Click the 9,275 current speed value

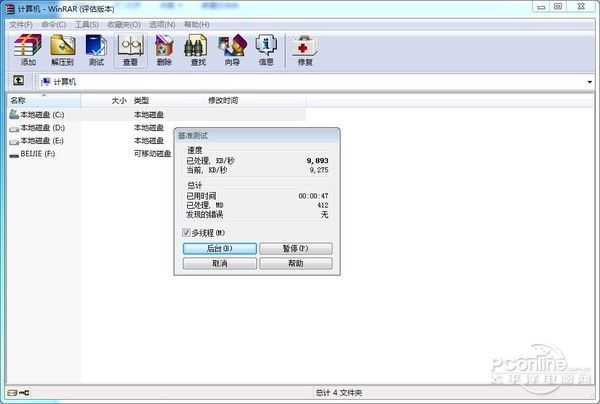coord(319,170)
